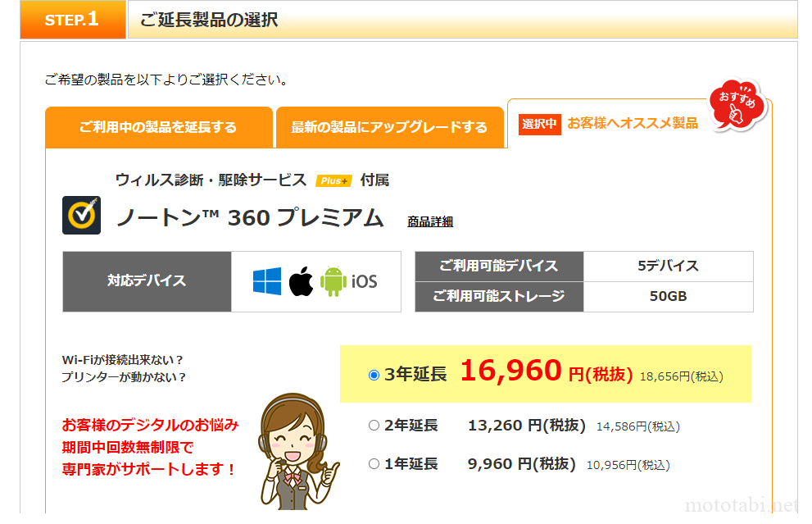
Task: Click the Windows logo icon
Action: [266, 281]
